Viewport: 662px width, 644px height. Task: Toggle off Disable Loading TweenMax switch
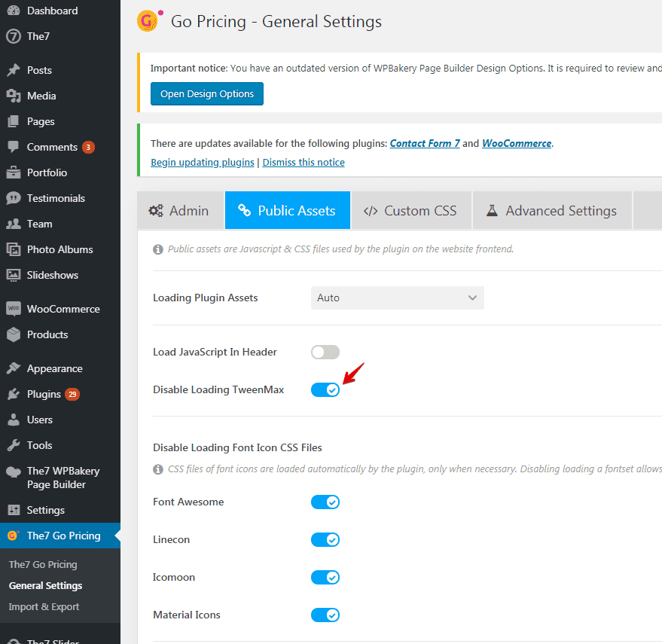[325, 389]
